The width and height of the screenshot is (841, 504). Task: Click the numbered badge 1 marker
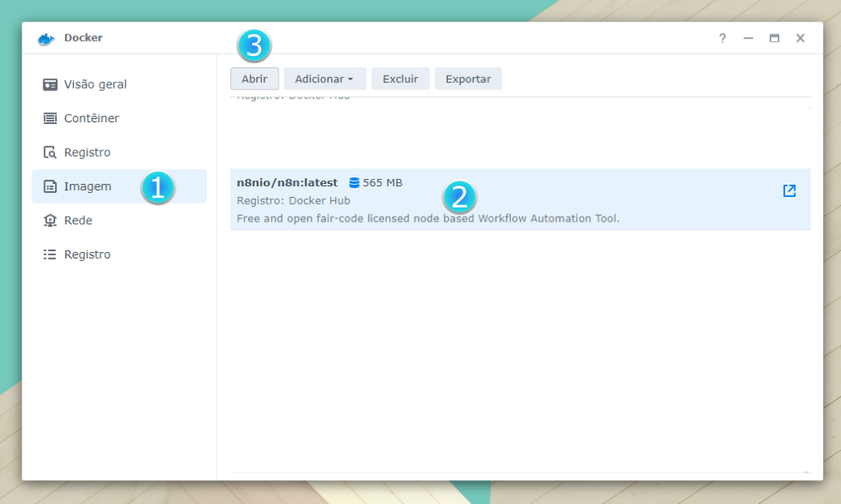point(158,188)
